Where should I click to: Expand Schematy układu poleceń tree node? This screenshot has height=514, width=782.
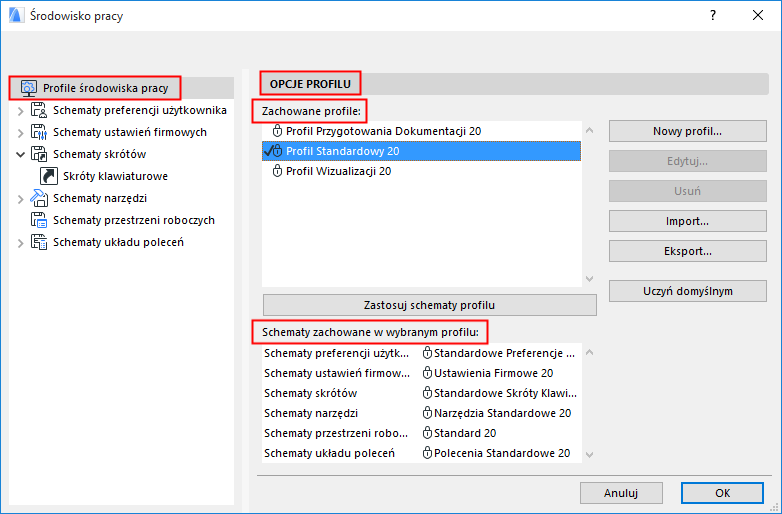[20, 242]
